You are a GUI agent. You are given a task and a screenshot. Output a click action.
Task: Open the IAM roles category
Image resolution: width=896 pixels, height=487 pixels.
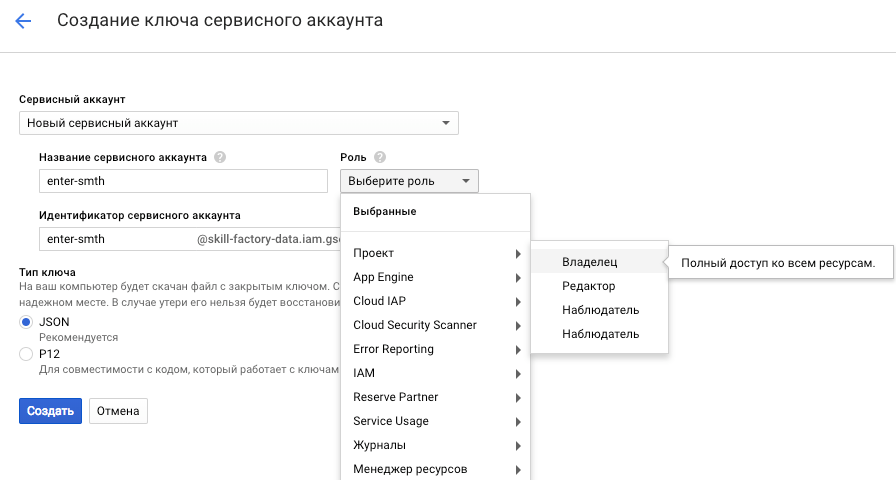(x=435, y=373)
